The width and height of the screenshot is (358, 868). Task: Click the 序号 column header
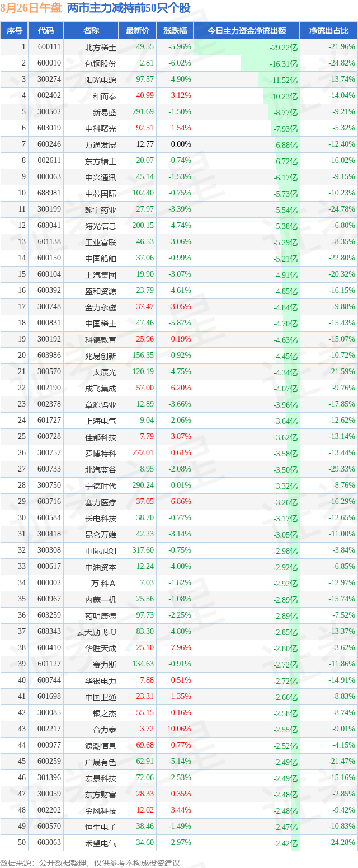(x=15, y=31)
